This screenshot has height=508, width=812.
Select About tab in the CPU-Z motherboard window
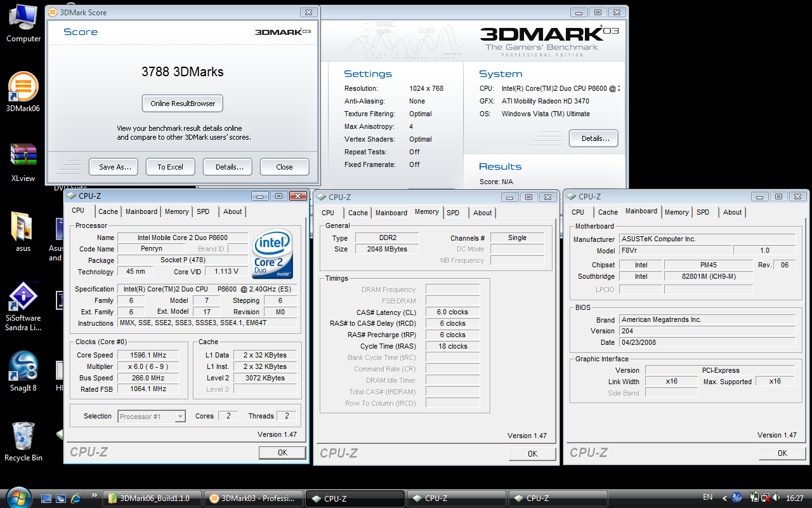click(x=733, y=212)
